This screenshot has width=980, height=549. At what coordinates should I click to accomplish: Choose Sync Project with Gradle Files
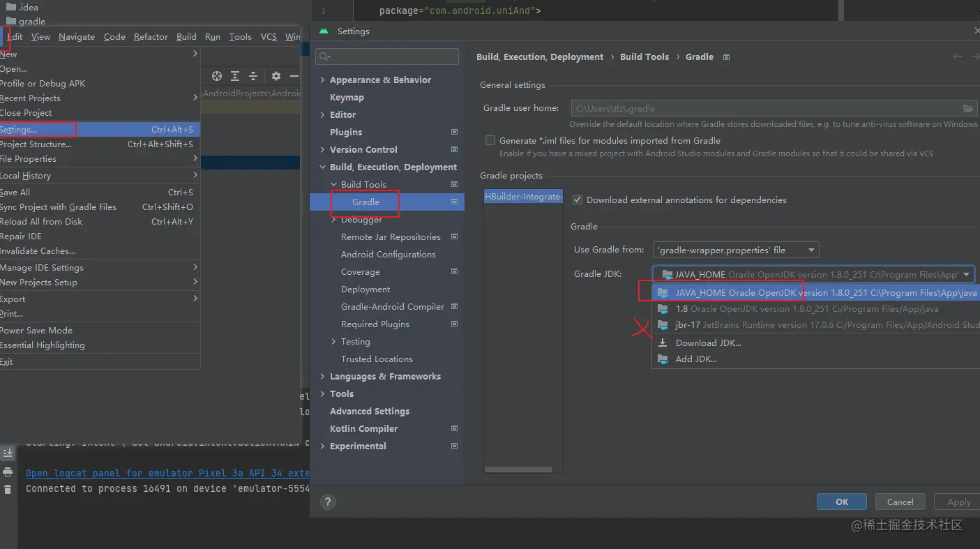(100, 207)
